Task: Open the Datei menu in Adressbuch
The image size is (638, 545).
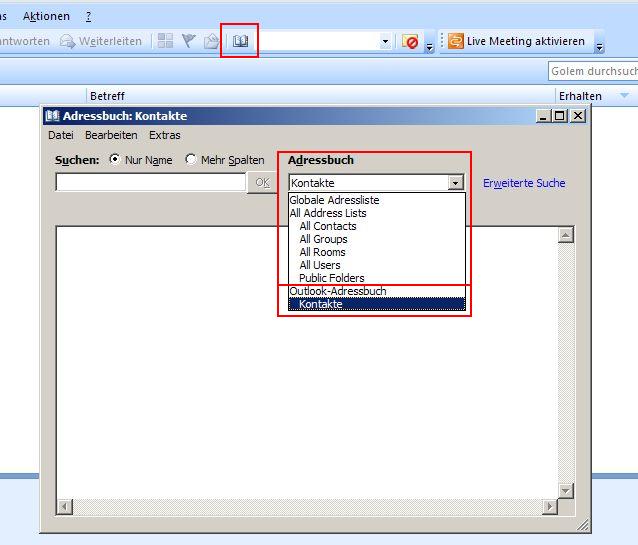Action: [x=61, y=135]
